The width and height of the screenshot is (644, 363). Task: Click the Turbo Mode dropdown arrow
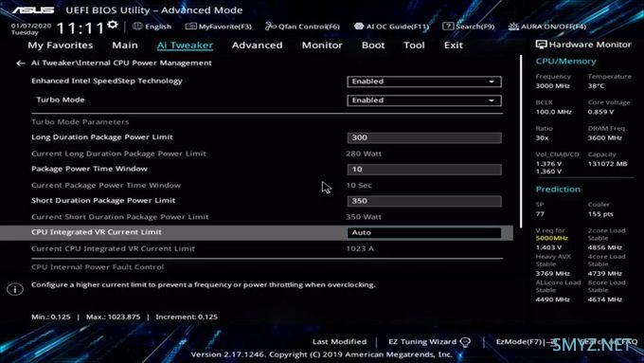[492, 100]
